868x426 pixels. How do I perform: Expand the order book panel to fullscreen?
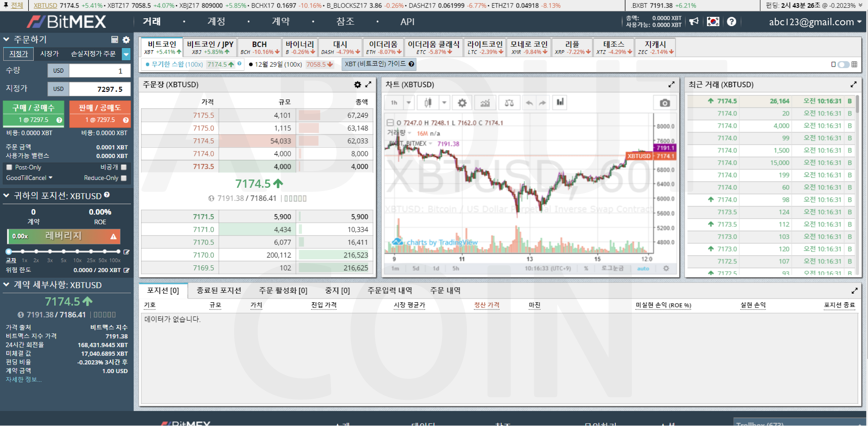368,84
